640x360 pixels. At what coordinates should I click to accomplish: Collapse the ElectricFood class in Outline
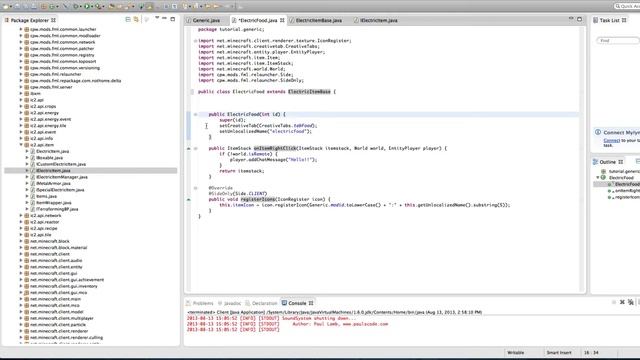[x=598, y=178]
